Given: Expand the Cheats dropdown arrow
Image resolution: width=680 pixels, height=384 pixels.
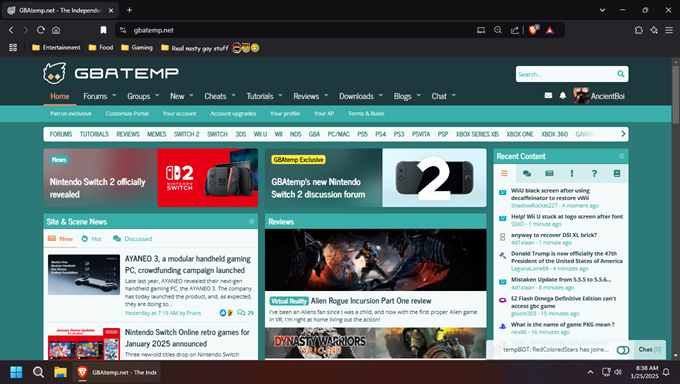Looking at the screenshot, I should (x=233, y=95).
